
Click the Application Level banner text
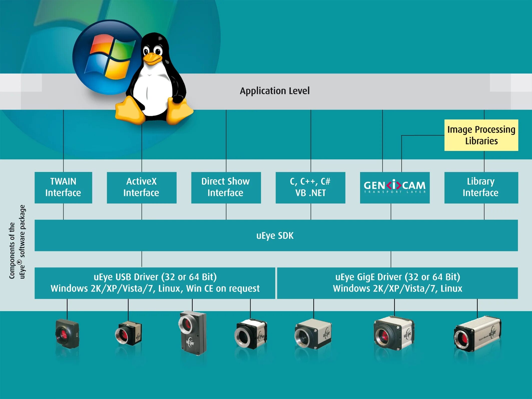click(x=275, y=91)
